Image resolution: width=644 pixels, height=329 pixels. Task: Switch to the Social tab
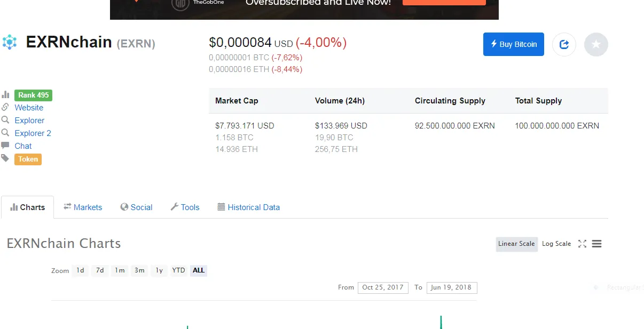click(x=136, y=207)
